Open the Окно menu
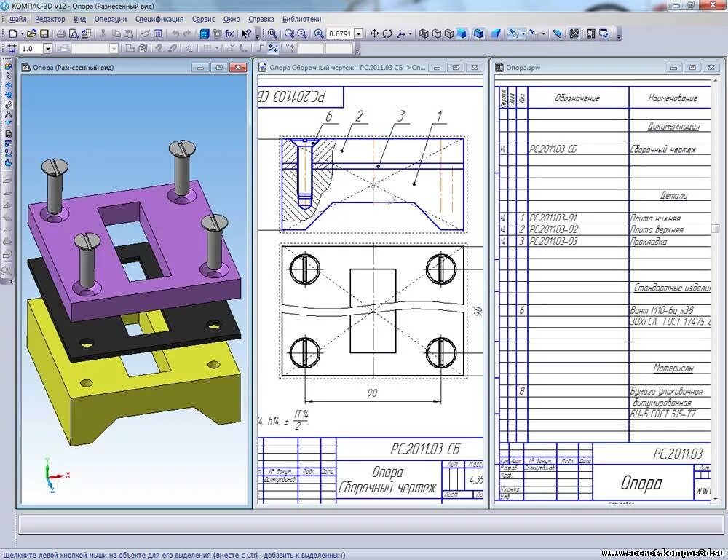 tap(232, 19)
